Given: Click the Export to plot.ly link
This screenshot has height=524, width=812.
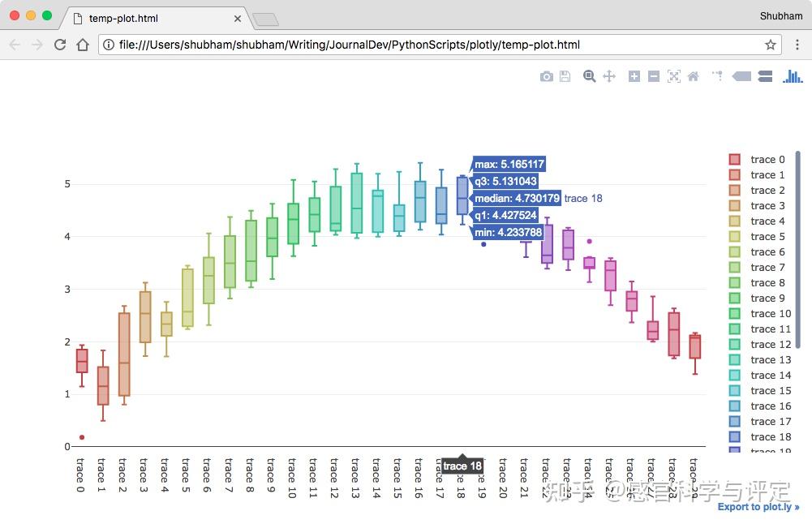Looking at the screenshot, I should (x=758, y=507).
